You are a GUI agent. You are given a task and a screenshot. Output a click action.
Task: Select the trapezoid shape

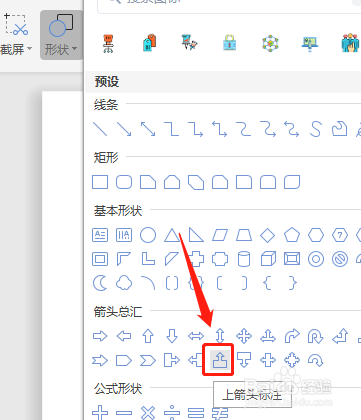(244, 235)
